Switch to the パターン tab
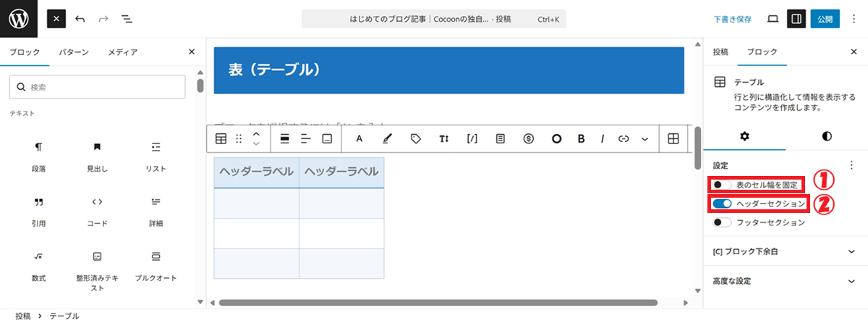Image resolution: width=868 pixels, height=323 pixels. coord(74,52)
